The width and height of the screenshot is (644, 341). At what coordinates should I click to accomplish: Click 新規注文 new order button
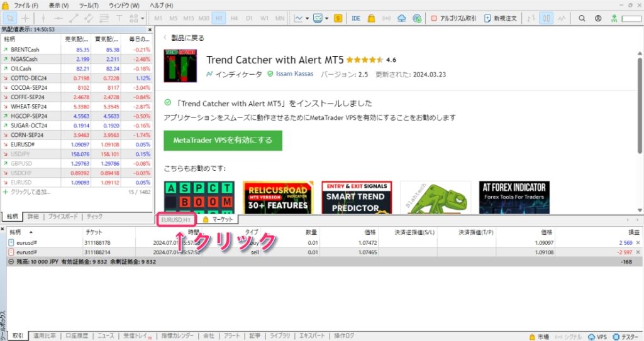pyautogui.click(x=501, y=18)
